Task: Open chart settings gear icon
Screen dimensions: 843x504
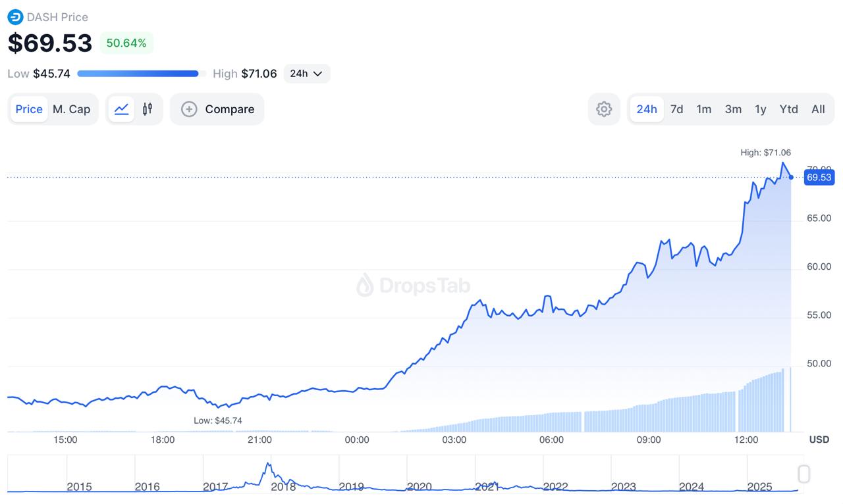Action: [604, 109]
